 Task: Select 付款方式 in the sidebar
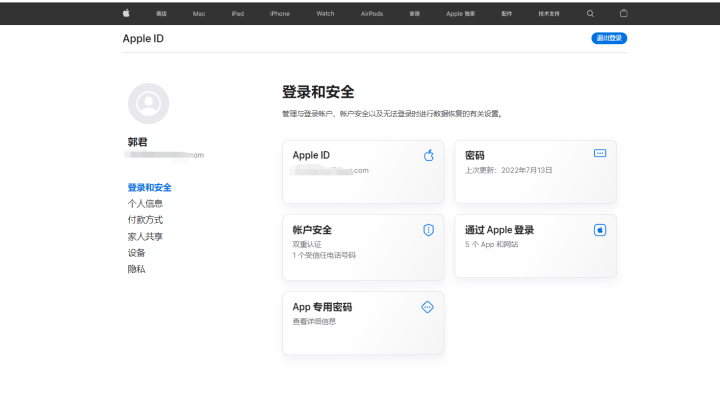click(x=145, y=220)
